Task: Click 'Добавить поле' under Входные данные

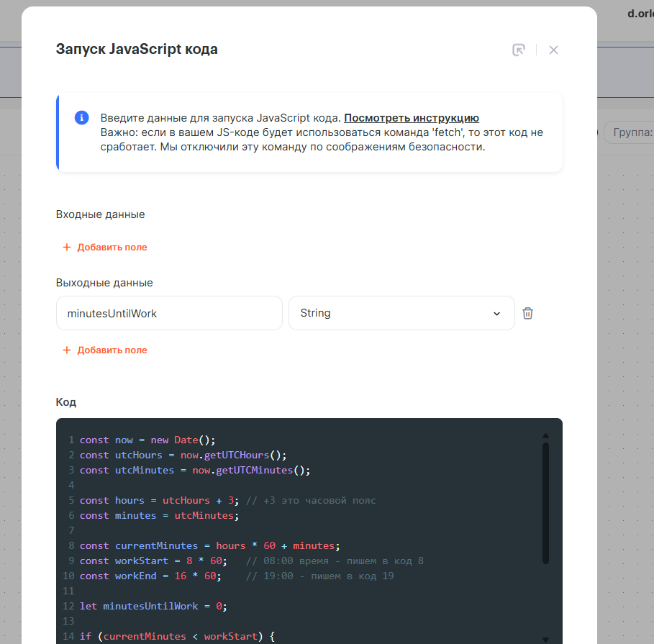Action: [112, 247]
